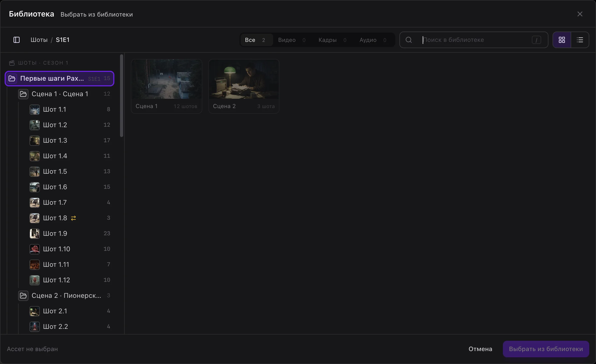
Task: Click the 12 шотов count label
Action: pyautogui.click(x=185, y=106)
